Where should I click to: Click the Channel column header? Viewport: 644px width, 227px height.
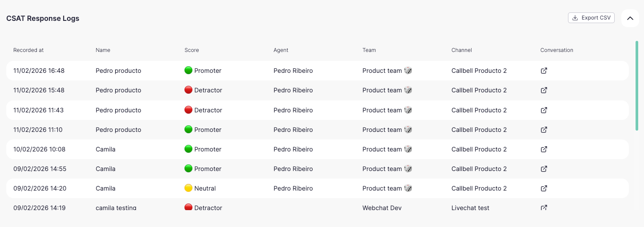[x=461, y=50]
